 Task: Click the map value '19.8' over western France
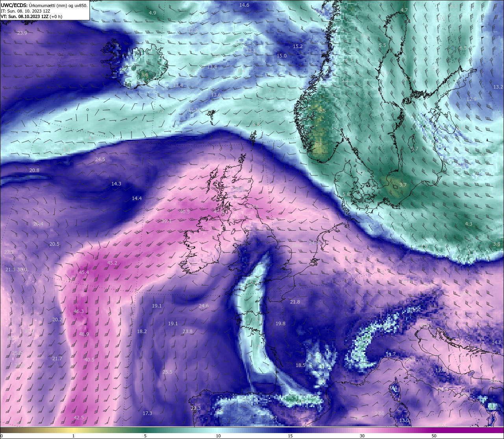[280, 323]
